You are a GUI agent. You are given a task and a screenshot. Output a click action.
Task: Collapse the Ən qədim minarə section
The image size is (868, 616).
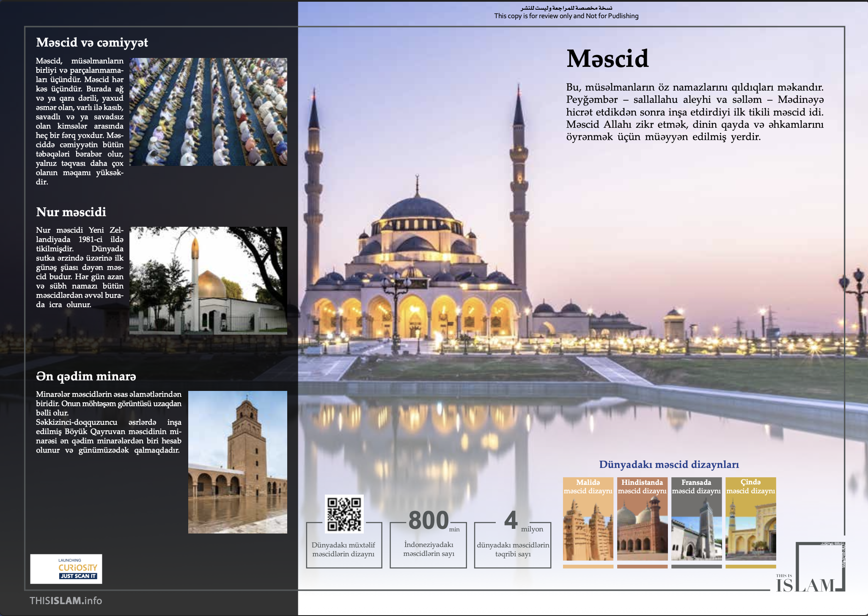coord(86,376)
